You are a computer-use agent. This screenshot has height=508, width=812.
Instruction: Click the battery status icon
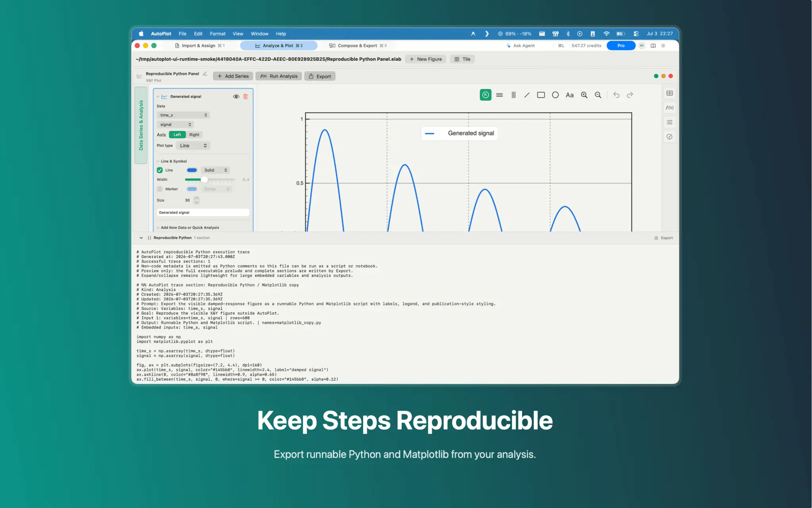(x=620, y=34)
